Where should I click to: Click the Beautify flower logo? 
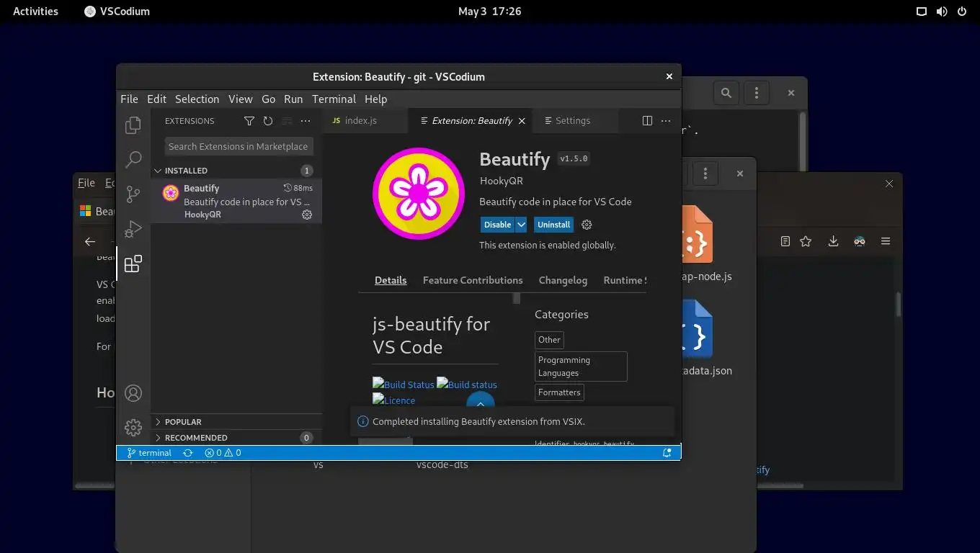click(419, 194)
